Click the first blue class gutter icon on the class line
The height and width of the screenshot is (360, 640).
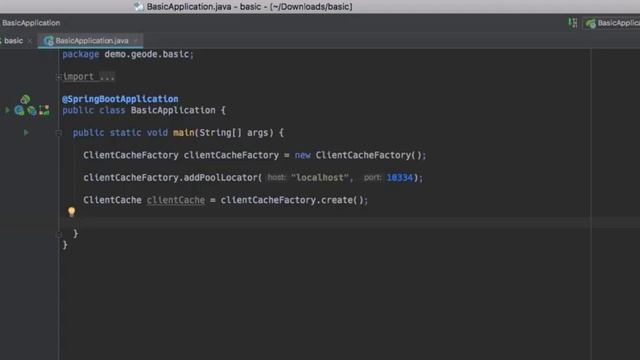tap(19, 110)
